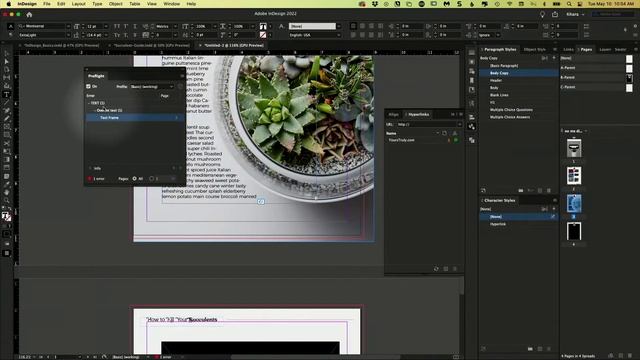Click the Home icon in the title bar
640x360 pixels.
(x=29, y=14)
